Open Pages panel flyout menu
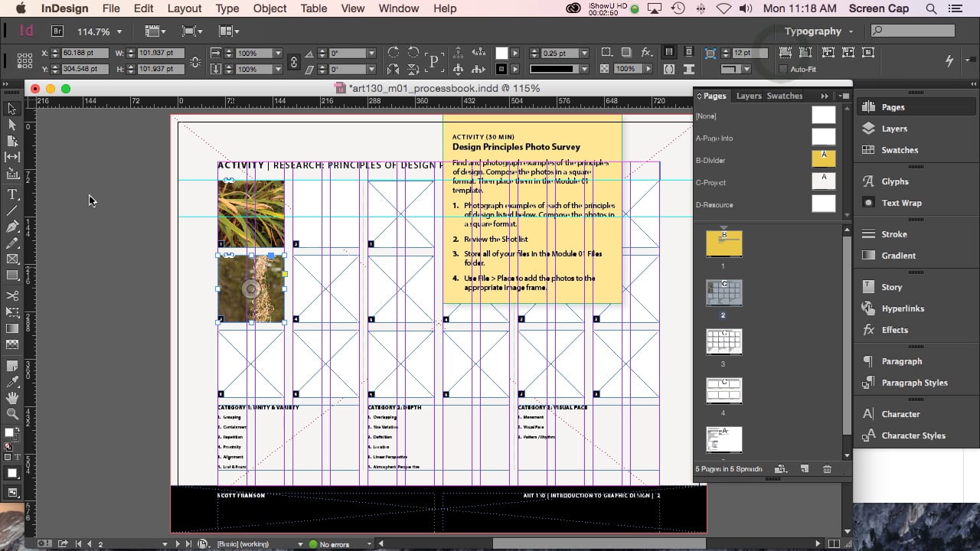This screenshot has width=980, height=551. [x=844, y=96]
